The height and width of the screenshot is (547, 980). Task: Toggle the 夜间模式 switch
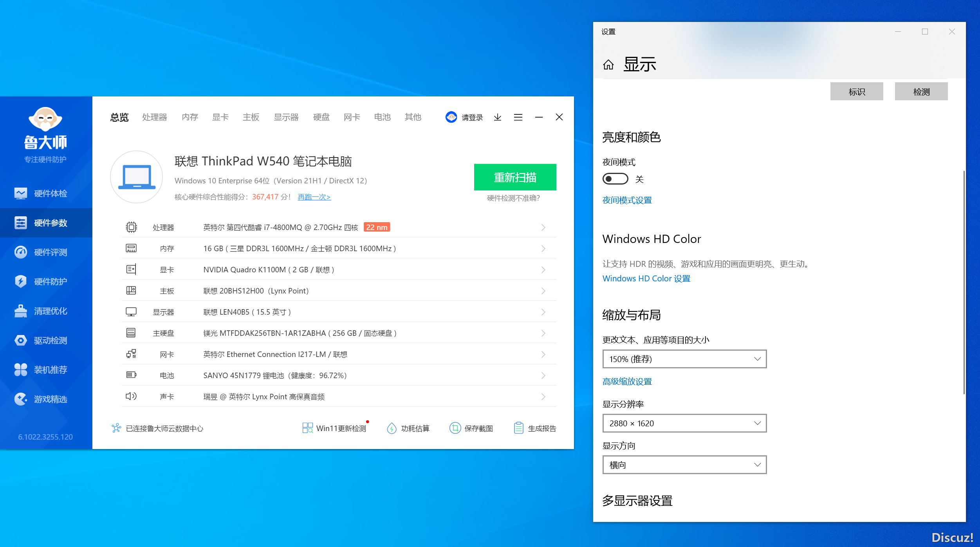click(x=615, y=179)
